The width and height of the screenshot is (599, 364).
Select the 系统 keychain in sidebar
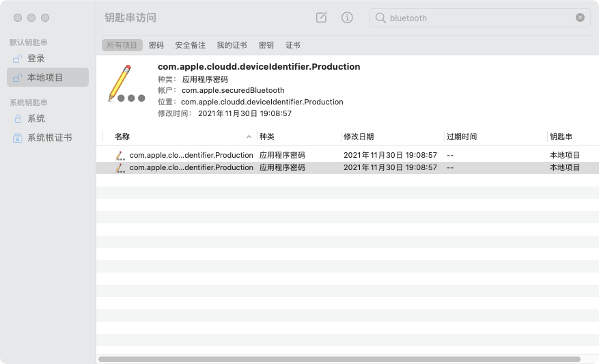pyautogui.click(x=48, y=119)
